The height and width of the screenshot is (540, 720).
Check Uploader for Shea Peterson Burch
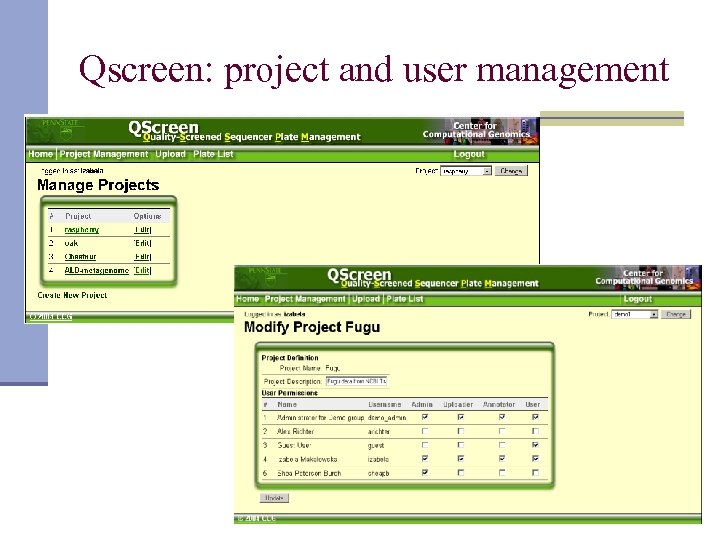pyautogui.click(x=461, y=472)
